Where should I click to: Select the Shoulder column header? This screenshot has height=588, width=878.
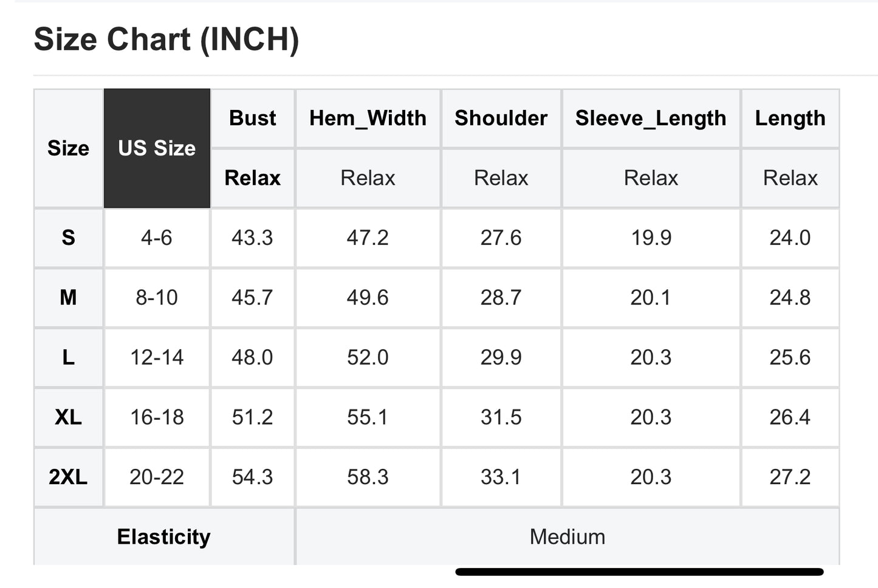[501, 118]
